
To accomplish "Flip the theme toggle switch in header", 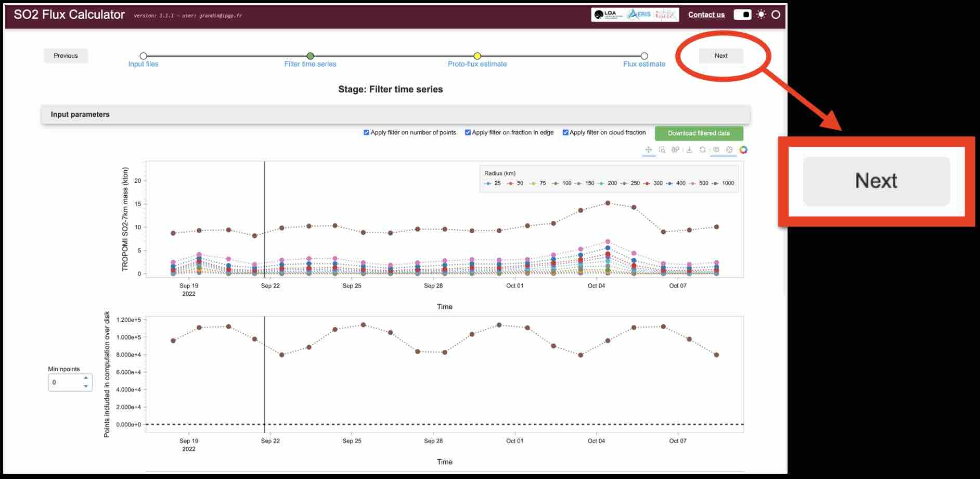I will 742,15.
